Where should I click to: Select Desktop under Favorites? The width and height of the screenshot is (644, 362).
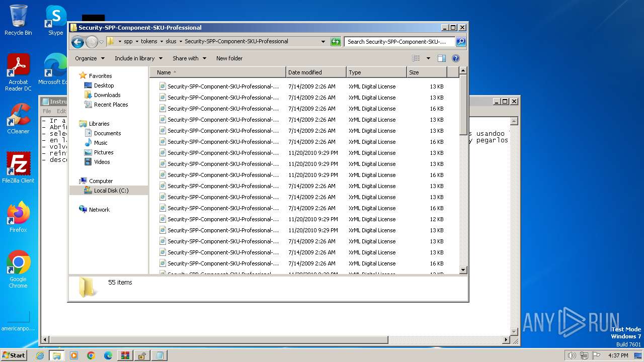click(x=104, y=85)
